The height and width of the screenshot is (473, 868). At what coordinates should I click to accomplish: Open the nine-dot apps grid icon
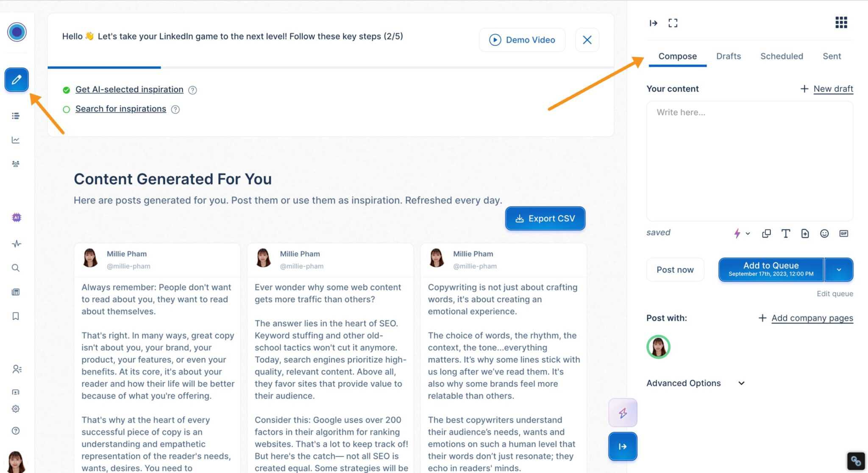pyautogui.click(x=841, y=22)
